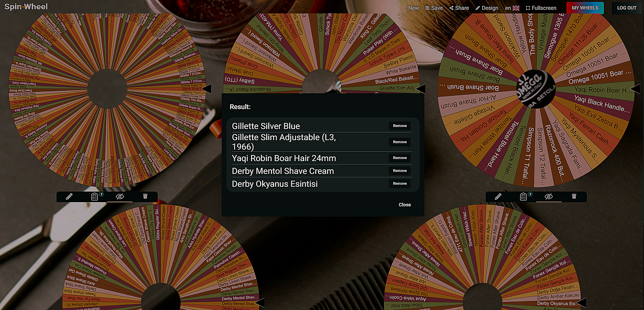Screen dimensions: 644x310
Task: Open the Share option
Action: pos(459,8)
